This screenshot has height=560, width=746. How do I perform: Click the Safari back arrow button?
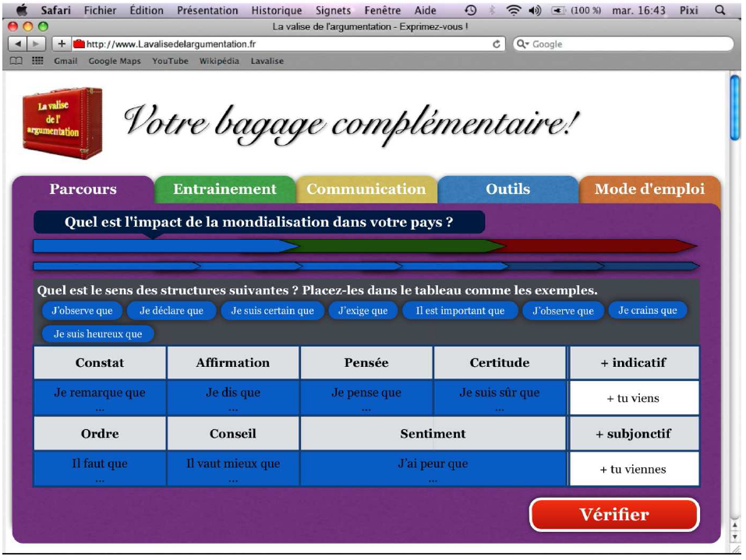(16, 44)
